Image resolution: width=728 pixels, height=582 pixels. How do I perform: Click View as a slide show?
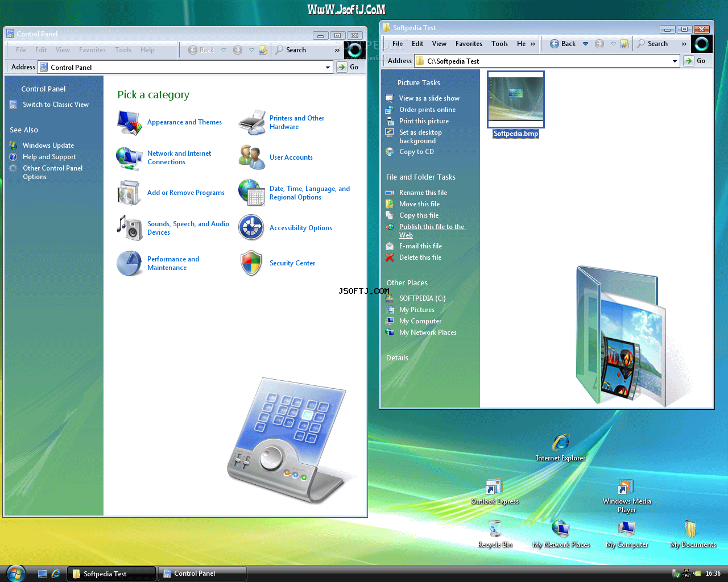point(429,98)
